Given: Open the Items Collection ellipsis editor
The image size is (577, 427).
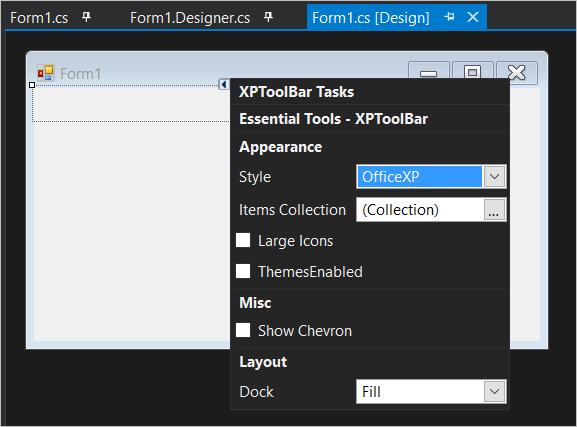Looking at the screenshot, I should (x=494, y=210).
